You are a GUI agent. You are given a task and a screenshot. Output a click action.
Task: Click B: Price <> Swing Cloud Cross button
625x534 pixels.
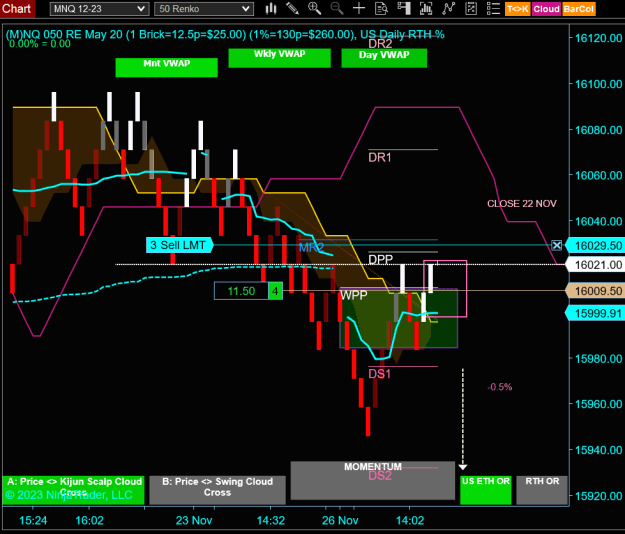218,490
